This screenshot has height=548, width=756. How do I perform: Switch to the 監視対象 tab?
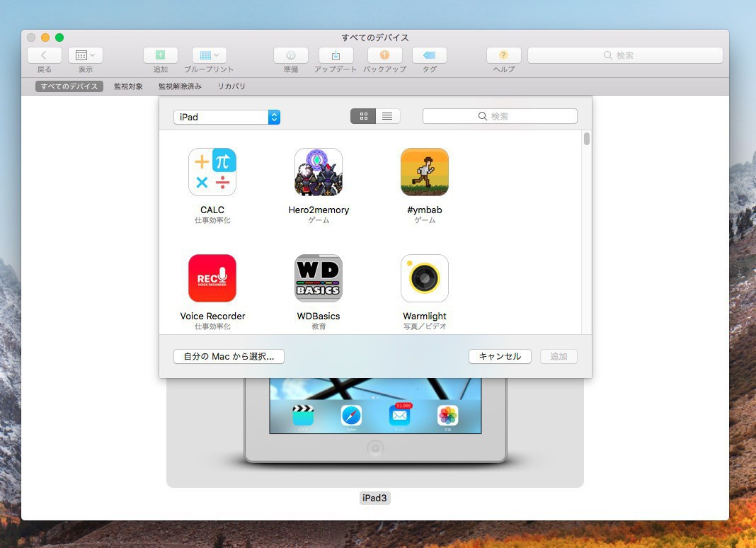[x=128, y=86]
